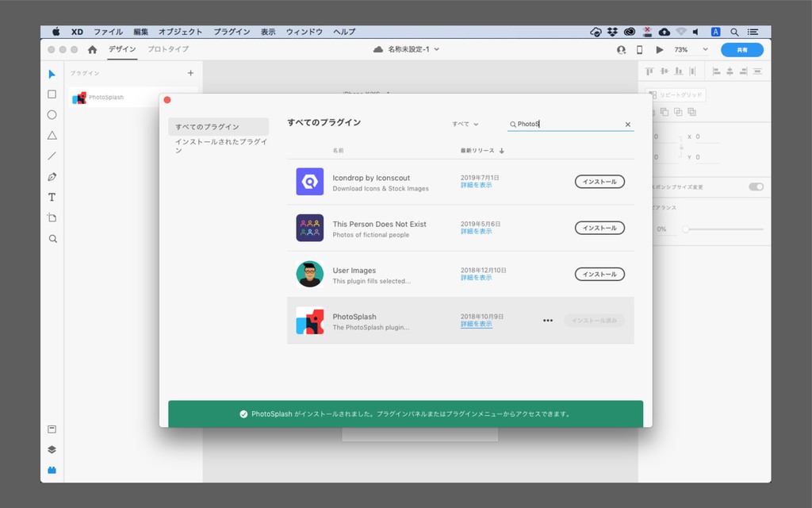The width and height of the screenshot is (812, 508).
Task: Click the desktop preview play button
Action: 659,50
